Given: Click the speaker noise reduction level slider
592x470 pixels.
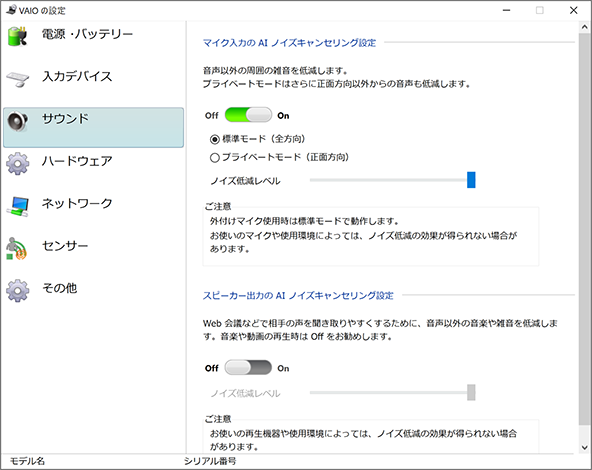Looking at the screenshot, I should pyautogui.click(x=392, y=392).
